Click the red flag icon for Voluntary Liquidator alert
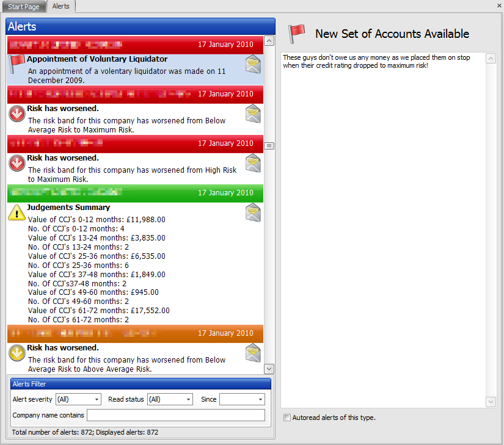504x445 pixels. (17, 62)
